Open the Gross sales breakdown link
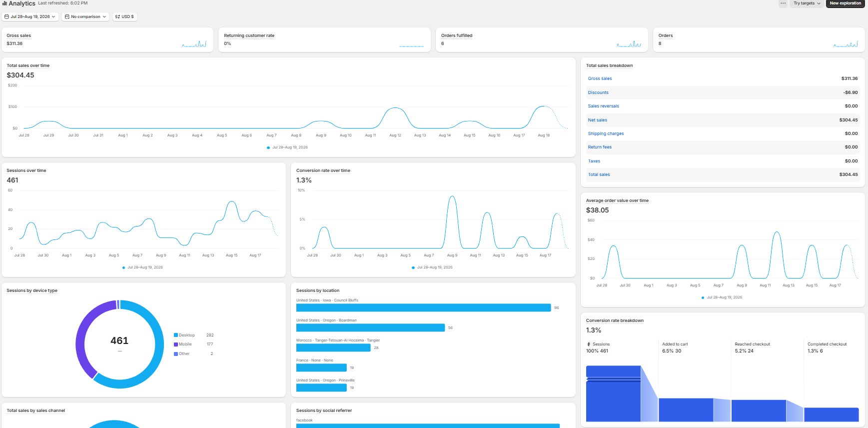 click(x=600, y=78)
